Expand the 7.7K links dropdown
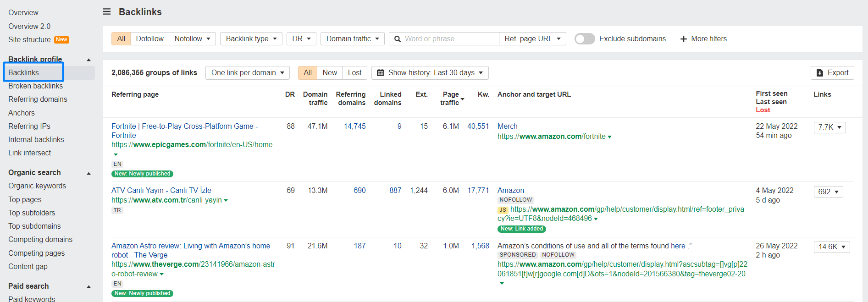Viewport: 868px width, 302px height. [830, 127]
